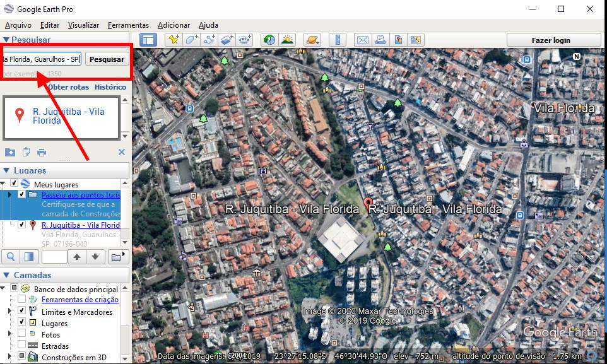Image resolution: width=607 pixels, height=364 pixels.
Task: Select the Add Polygon tool
Action: point(192,40)
